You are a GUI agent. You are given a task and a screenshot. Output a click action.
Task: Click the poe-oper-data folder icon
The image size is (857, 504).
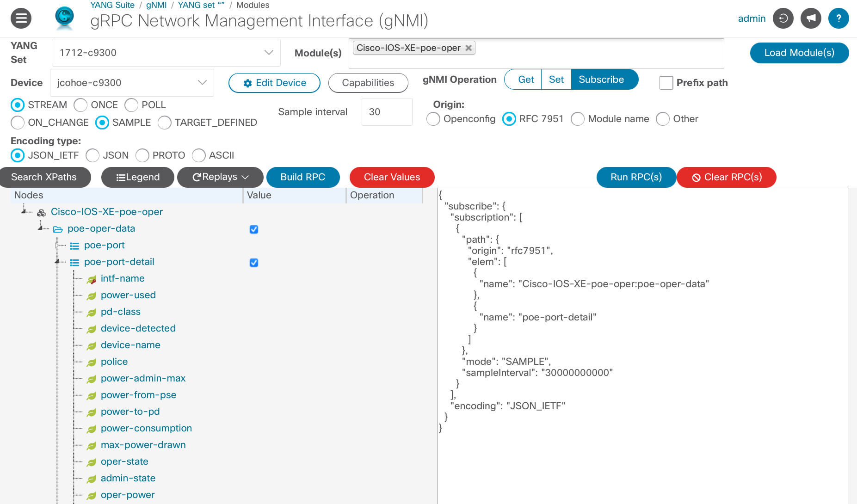[x=58, y=229]
